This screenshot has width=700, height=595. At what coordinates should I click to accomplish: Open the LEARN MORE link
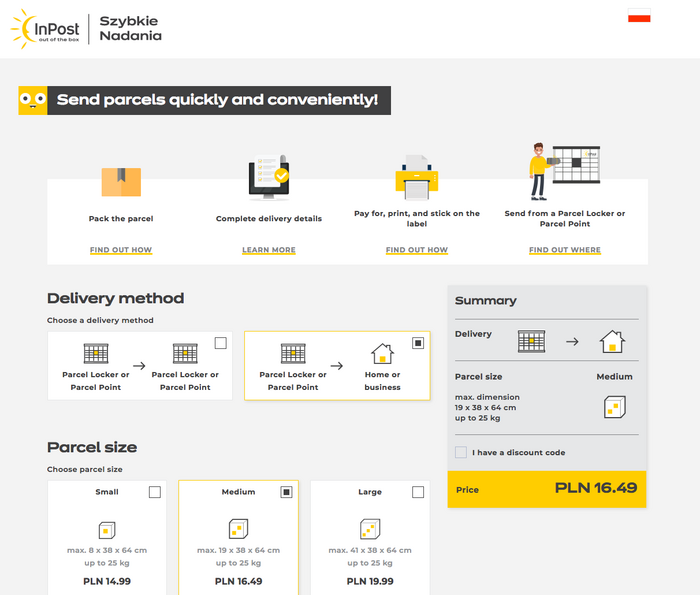tap(269, 250)
